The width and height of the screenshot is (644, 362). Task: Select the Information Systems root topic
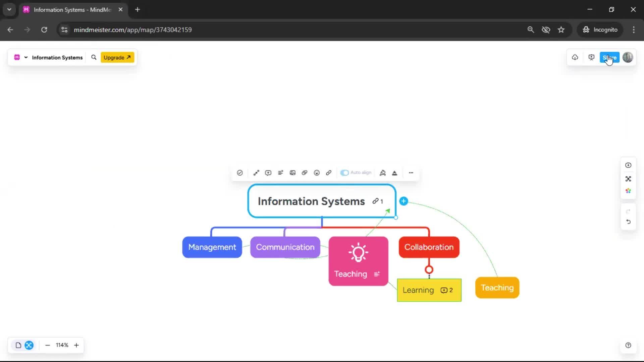(322, 201)
